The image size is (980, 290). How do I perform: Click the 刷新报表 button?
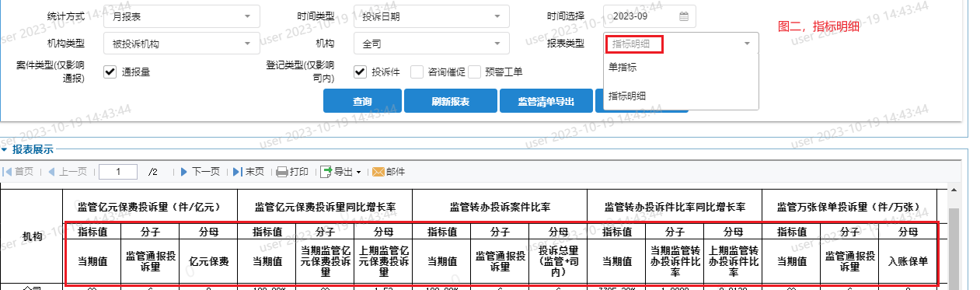pyautogui.click(x=451, y=101)
